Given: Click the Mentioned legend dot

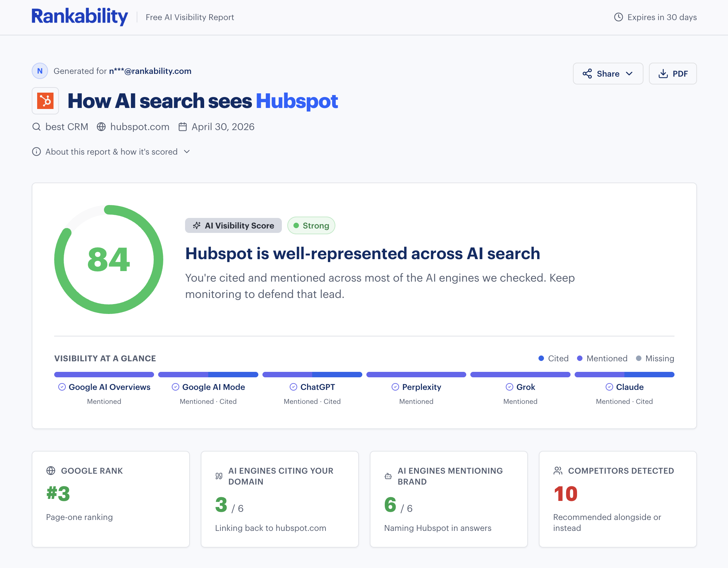Looking at the screenshot, I should click(579, 358).
